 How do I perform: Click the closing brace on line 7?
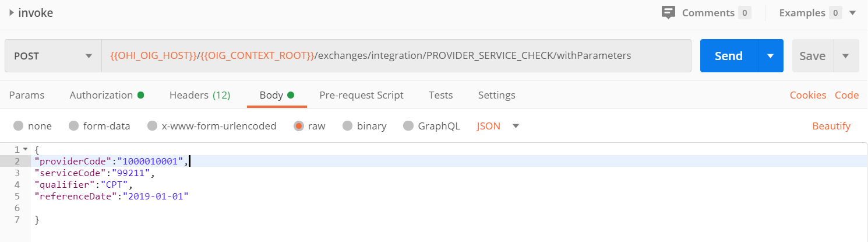tap(37, 220)
